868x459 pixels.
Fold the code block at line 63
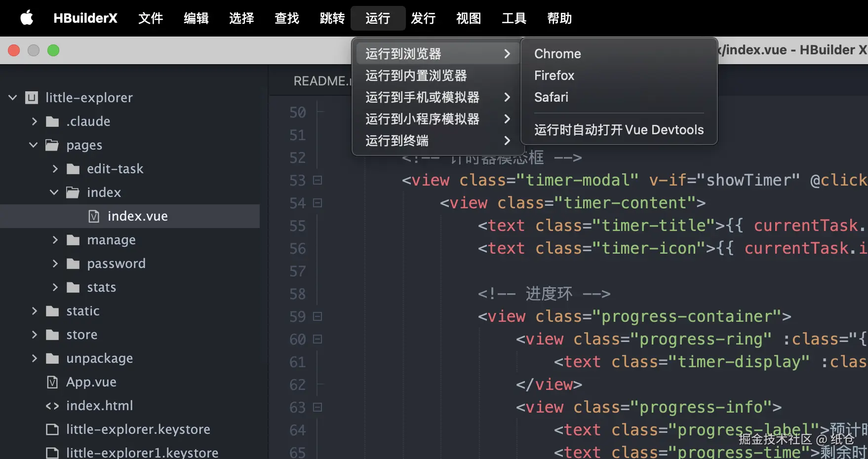pos(318,407)
